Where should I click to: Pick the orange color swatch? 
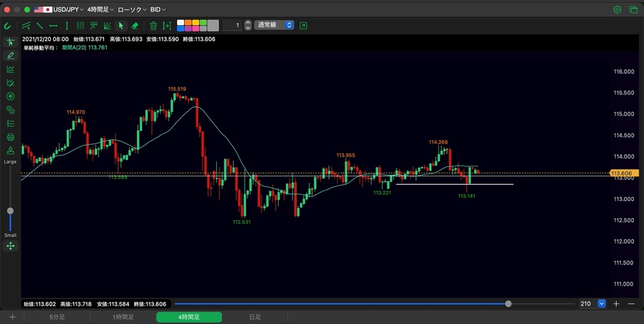(188, 23)
